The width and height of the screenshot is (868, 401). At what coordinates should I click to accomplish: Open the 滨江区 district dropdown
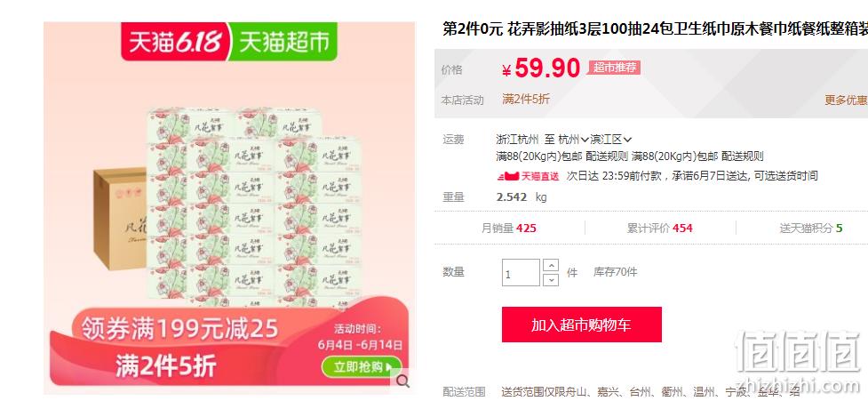611,140
